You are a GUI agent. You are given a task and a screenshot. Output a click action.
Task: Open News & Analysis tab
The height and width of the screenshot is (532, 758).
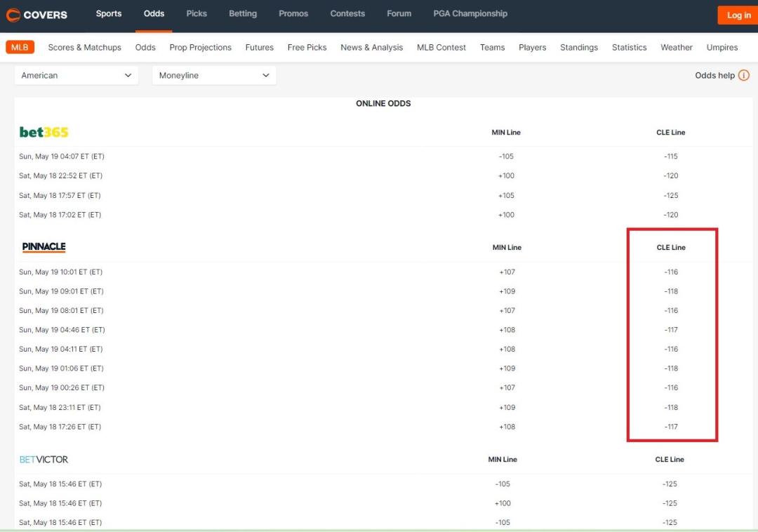click(x=372, y=47)
